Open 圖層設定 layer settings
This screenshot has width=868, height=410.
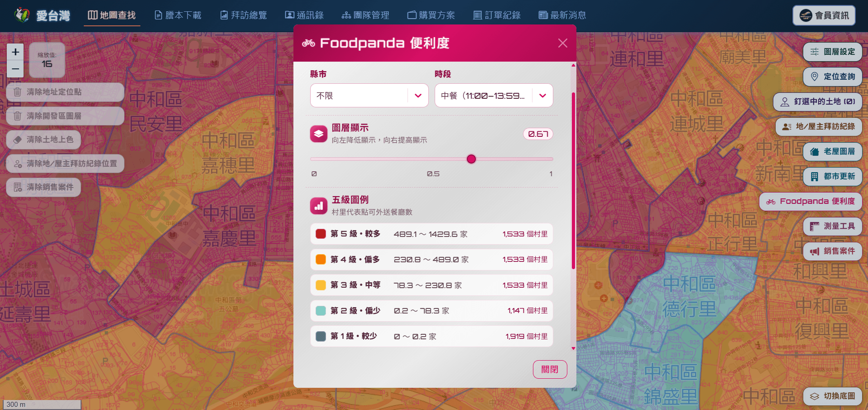(832, 52)
